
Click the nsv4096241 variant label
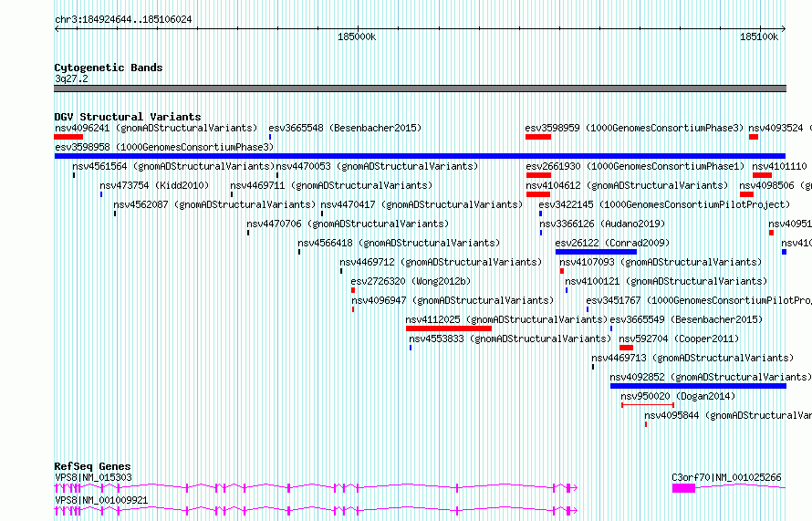[156, 128]
